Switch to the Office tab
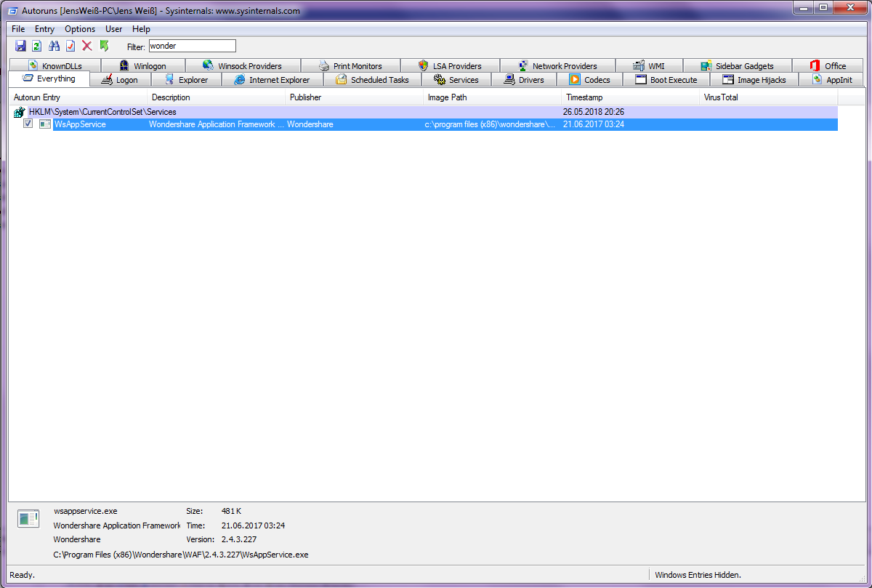Image resolution: width=872 pixels, height=588 pixels. [x=828, y=65]
